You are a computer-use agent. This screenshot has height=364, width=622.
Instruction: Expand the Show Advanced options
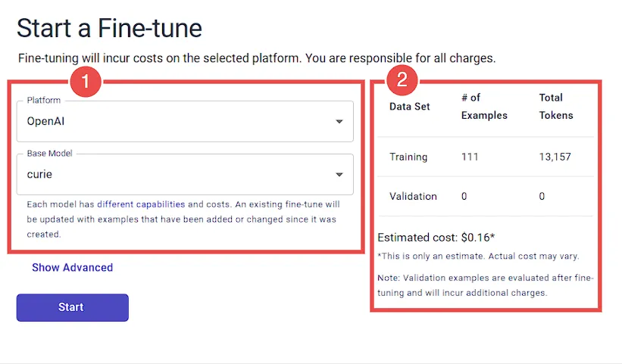[x=73, y=267]
